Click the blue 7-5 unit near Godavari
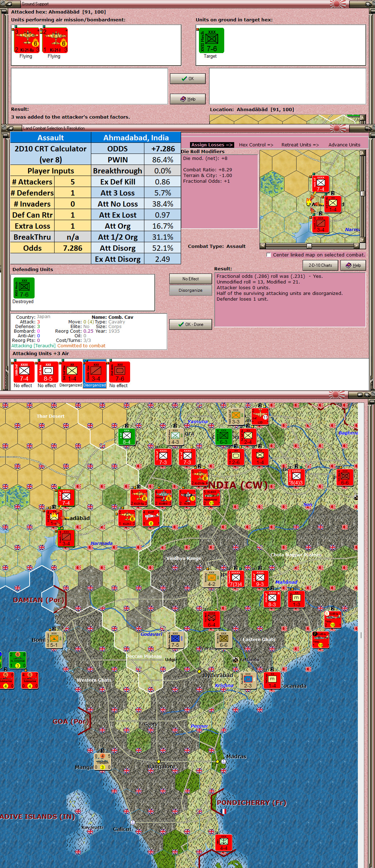The width and height of the screenshot is (375, 868). (175, 640)
